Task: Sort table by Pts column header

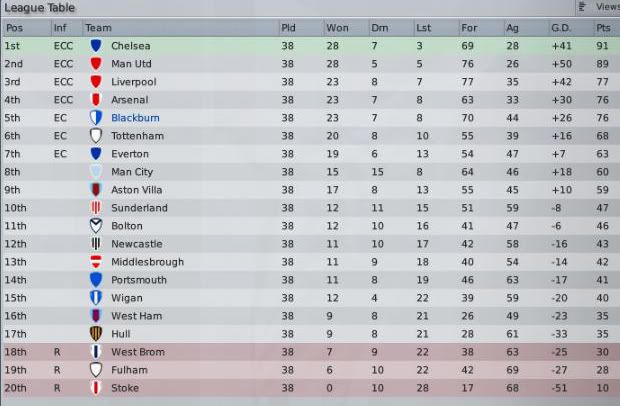Action: pyautogui.click(x=603, y=27)
